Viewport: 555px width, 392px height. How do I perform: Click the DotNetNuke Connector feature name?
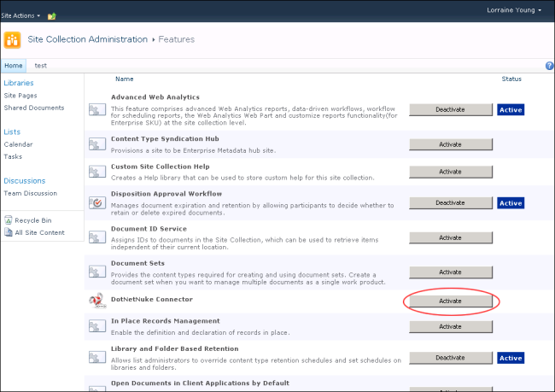152,299
